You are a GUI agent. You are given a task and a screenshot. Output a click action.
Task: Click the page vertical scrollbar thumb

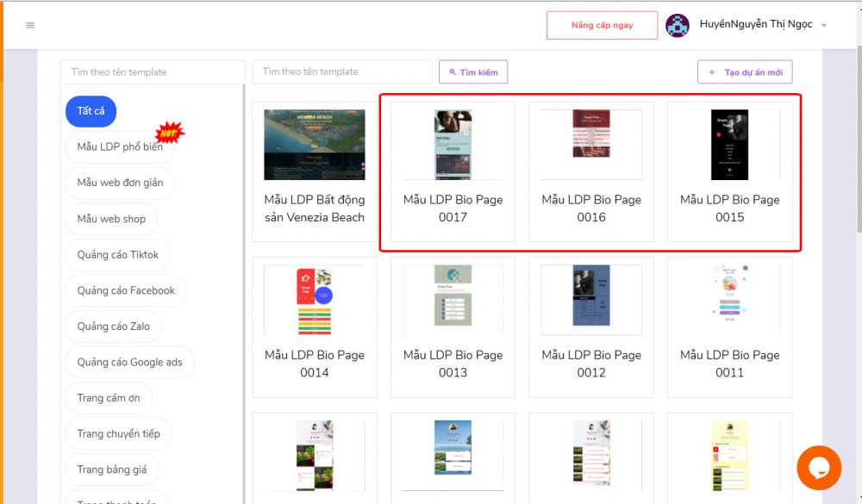[x=859, y=137]
